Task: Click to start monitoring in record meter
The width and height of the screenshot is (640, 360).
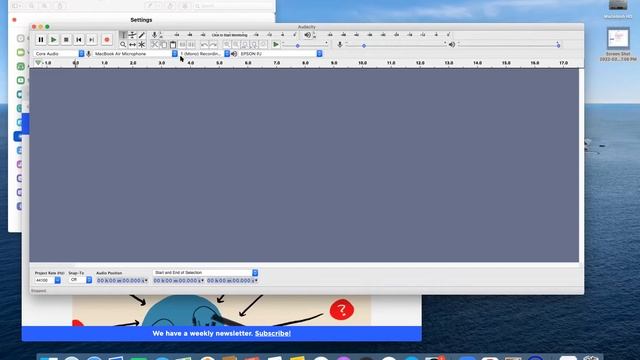Action: [x=229, y=35]
